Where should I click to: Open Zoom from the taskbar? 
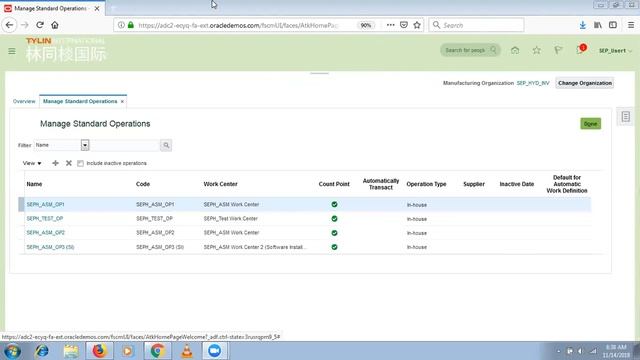(x=214, y=351)
